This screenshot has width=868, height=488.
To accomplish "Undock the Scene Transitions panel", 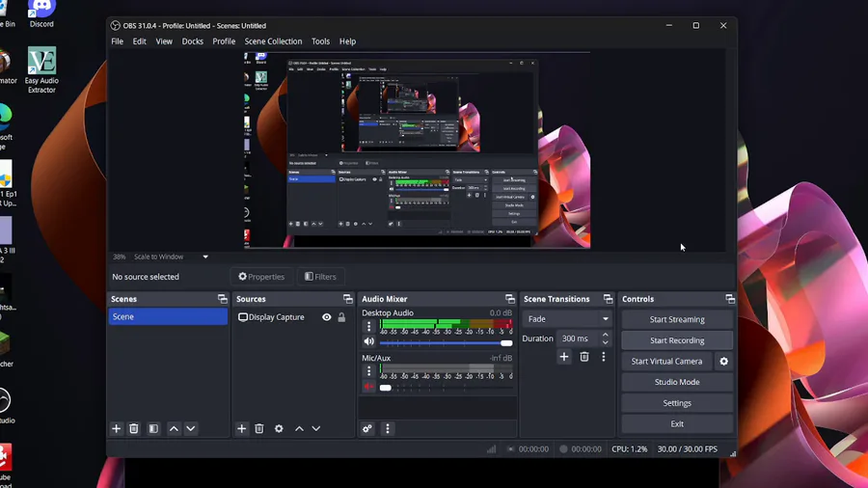I will point(608,299).
